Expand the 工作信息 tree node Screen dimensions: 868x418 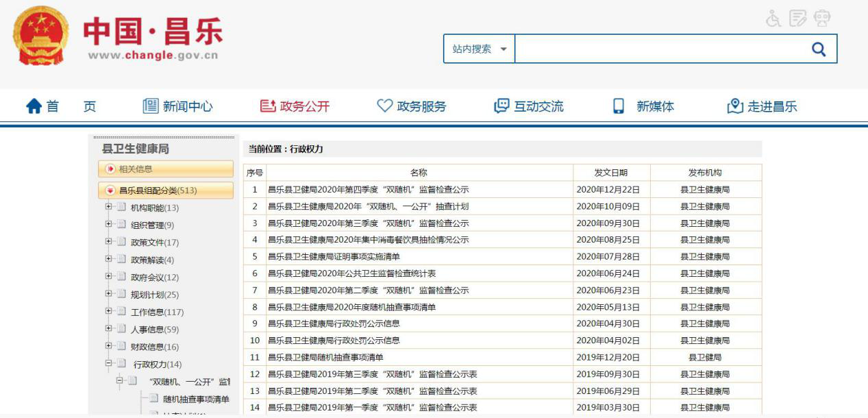108,311
